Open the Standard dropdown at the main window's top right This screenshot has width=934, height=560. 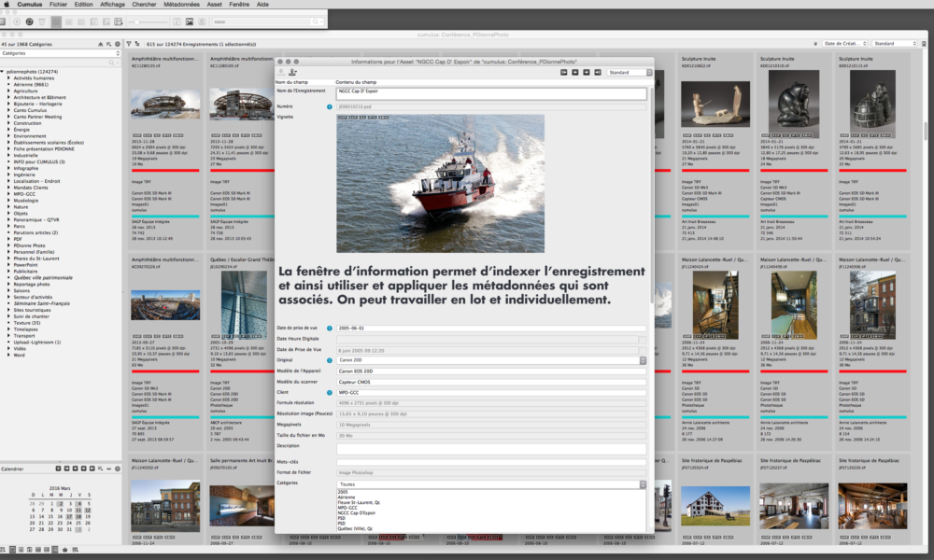(x=895, y=44)
